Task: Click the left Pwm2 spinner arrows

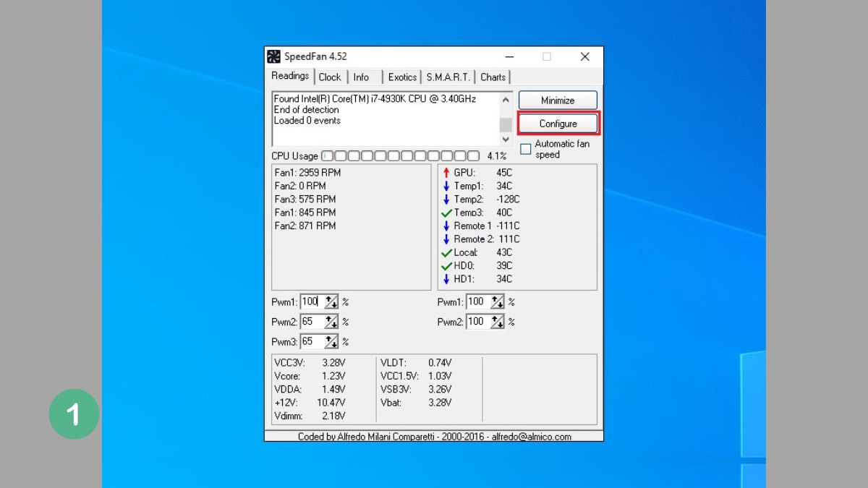Action: click(331, 322)
